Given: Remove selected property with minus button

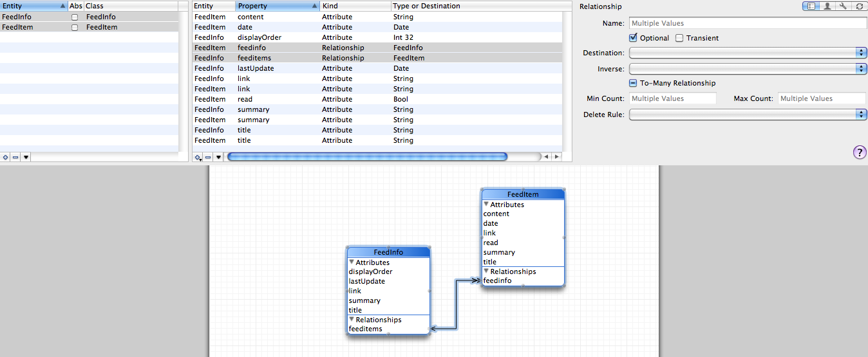Looking at the screenshot, I should (208, 157).
